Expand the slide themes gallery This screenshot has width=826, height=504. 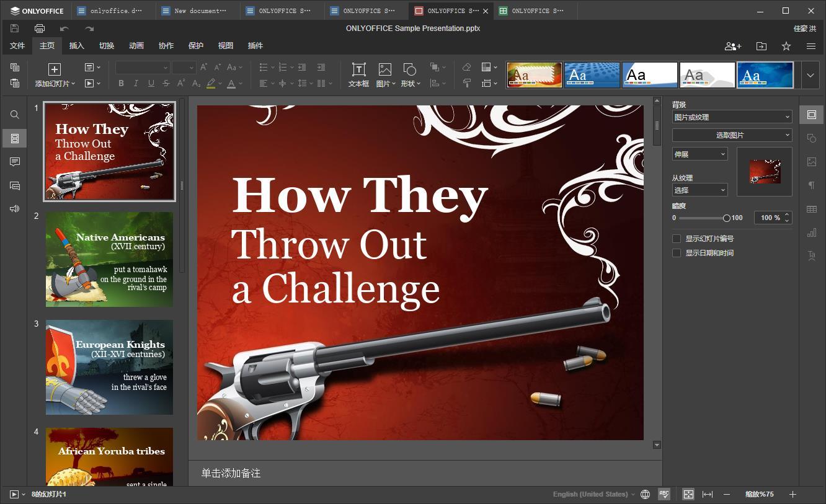point(810,75)
